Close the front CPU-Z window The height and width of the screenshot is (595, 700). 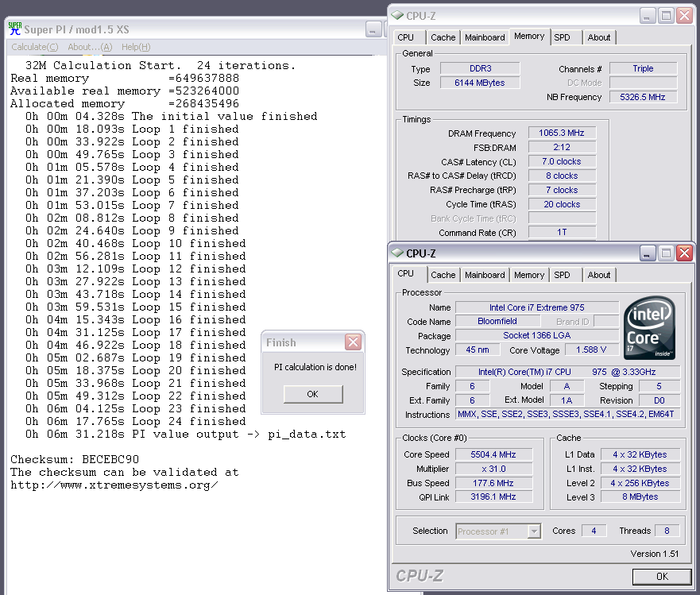pos(684,253)
